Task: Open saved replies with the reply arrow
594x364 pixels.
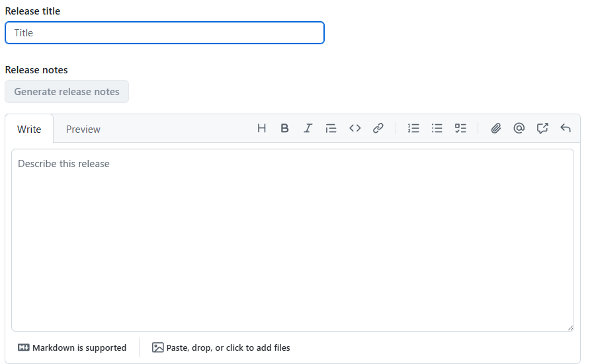Action: tap(566, 128)
